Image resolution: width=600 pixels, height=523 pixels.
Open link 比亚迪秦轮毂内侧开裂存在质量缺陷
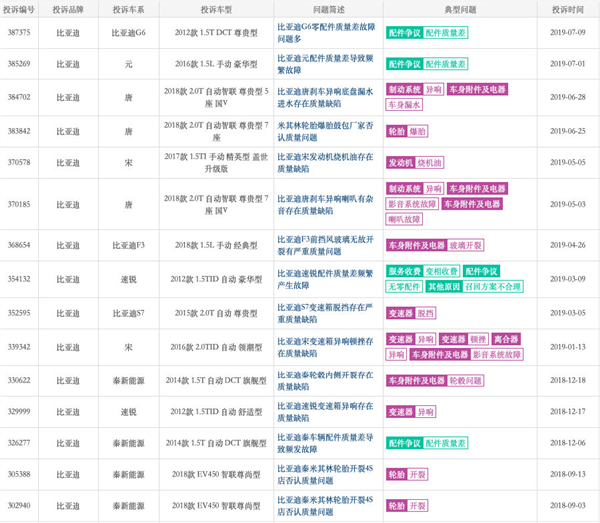point(325,381)
